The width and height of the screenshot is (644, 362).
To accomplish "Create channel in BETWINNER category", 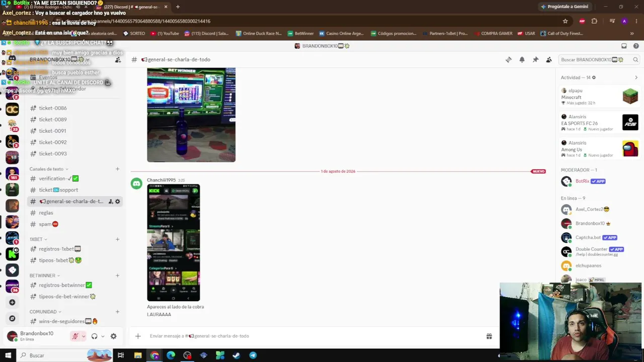I will coord(117,276).
